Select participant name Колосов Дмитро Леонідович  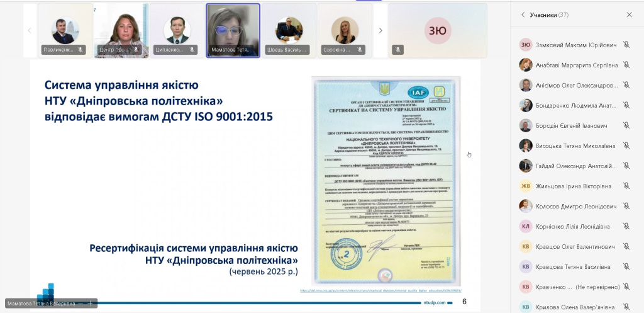point(576,206)
